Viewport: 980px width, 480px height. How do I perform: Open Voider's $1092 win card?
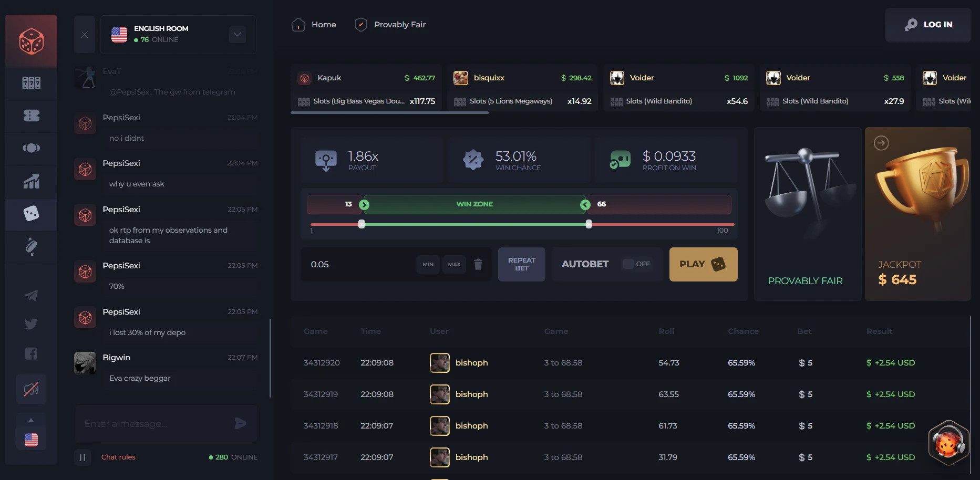678,88
